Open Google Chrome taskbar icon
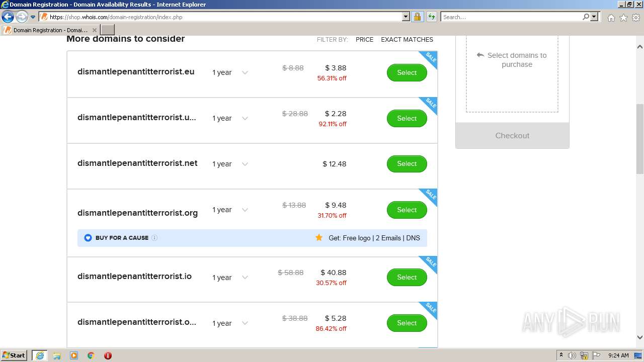 91,355
